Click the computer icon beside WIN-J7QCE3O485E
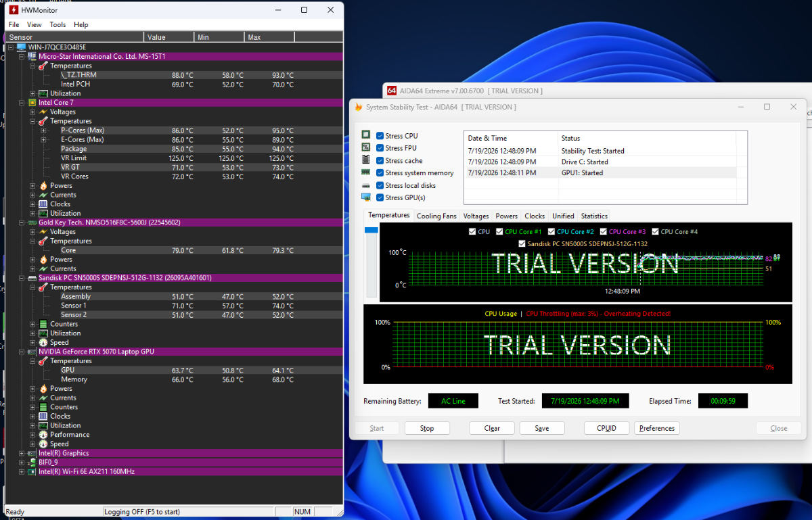This screenshot has width=812, height=520. [21, 47]
